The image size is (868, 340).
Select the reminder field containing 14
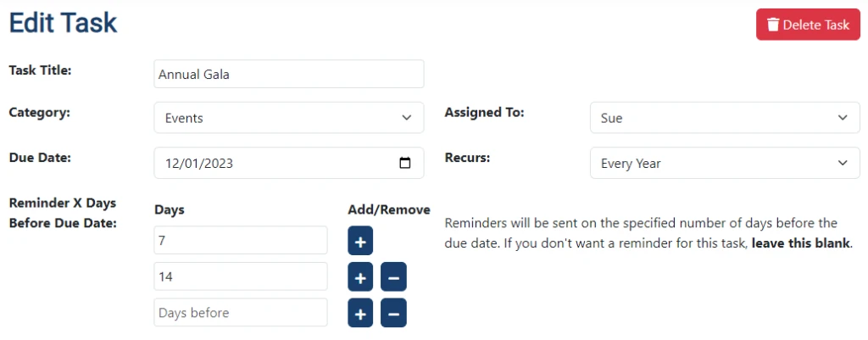coord(241,276)
